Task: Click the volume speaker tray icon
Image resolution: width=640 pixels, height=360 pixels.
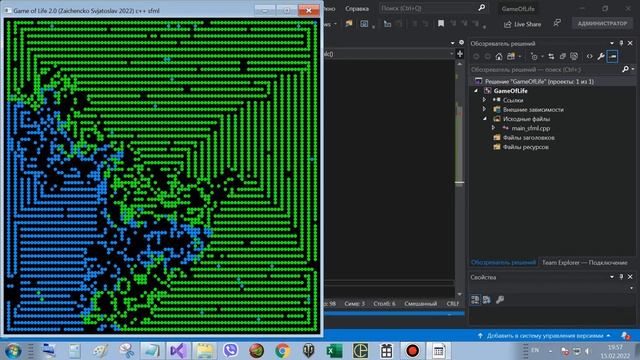Action: (588, 351)
